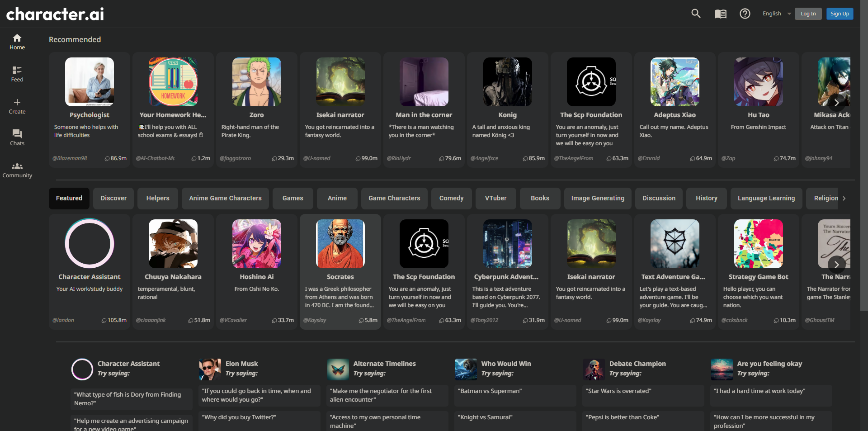The width and height of the screenshot is (868, 431).
Task: Try "I had a hard time at work today"
Action: 771,395
